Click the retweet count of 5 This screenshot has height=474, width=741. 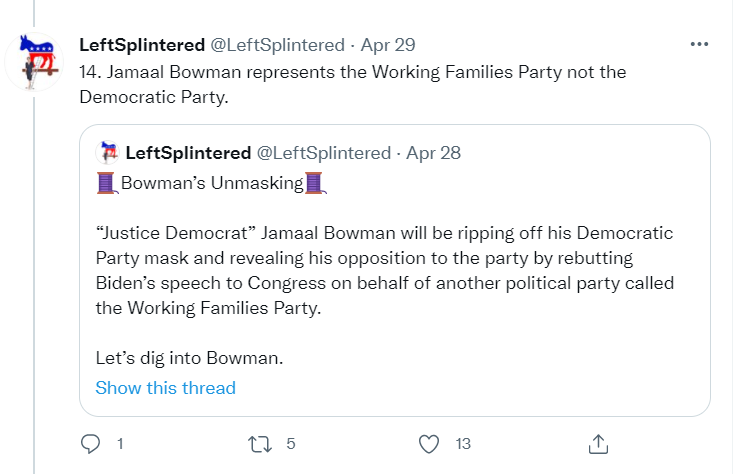tap(290, 443)
